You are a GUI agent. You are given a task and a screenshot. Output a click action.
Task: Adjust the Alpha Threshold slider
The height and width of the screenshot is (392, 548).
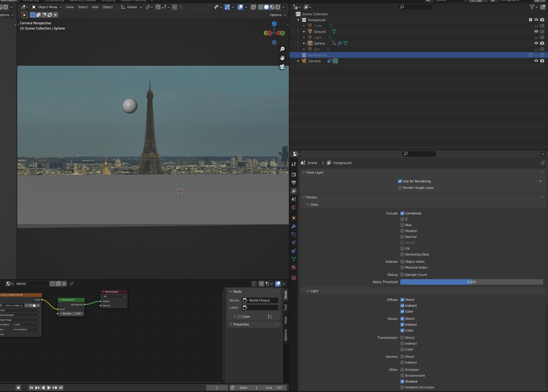[x=472, y=282]
